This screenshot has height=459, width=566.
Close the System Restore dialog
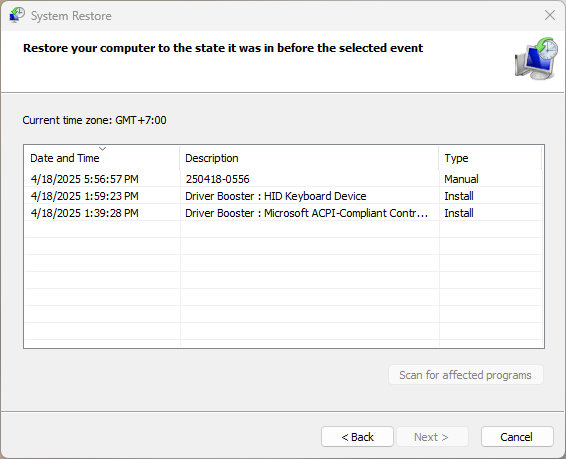point(550,15)
